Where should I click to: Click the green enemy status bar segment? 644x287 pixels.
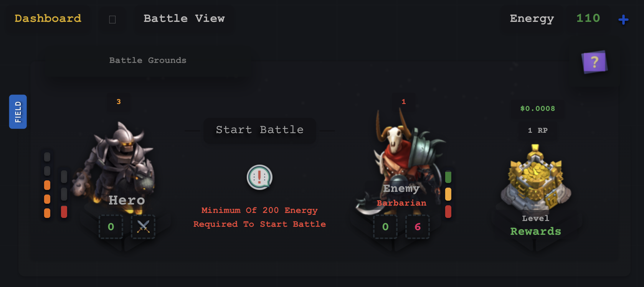(x=448, y=177)
